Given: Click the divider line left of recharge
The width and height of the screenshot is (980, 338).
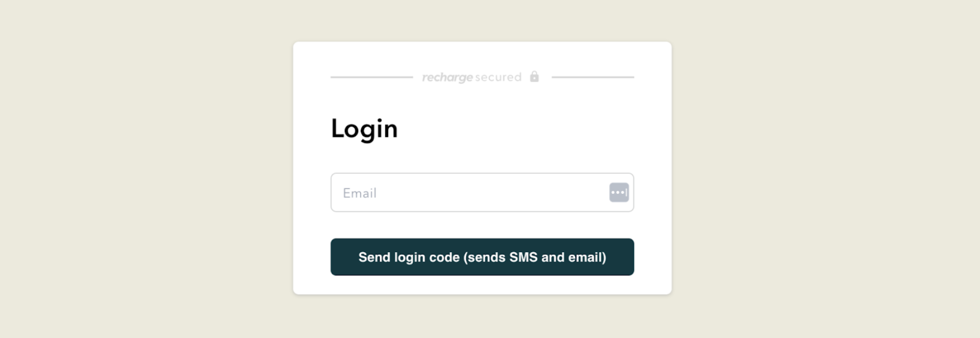Looking at the screenshot, I should pos(372,77).
